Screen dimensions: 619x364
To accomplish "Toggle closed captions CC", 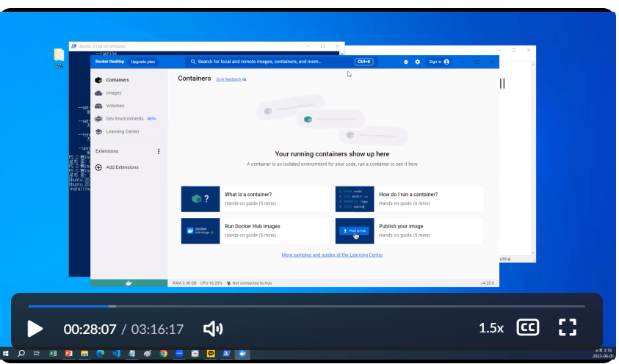I will 529,329.
